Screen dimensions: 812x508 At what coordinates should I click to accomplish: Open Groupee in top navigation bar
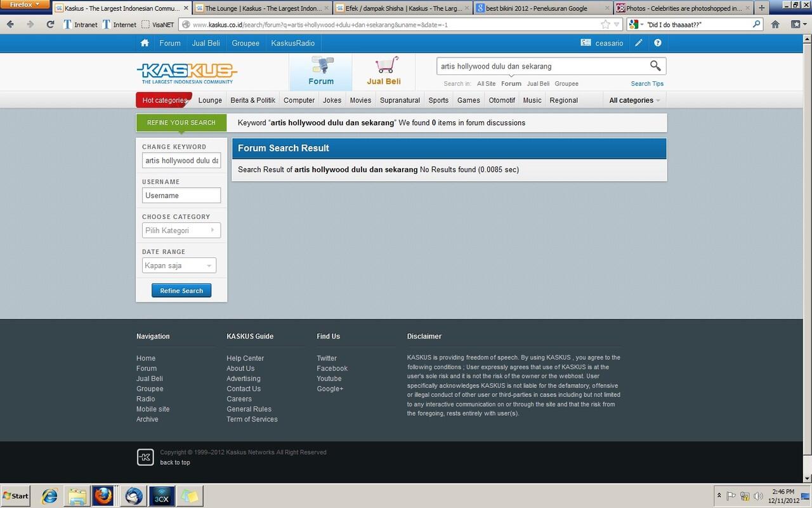[246, 43]
